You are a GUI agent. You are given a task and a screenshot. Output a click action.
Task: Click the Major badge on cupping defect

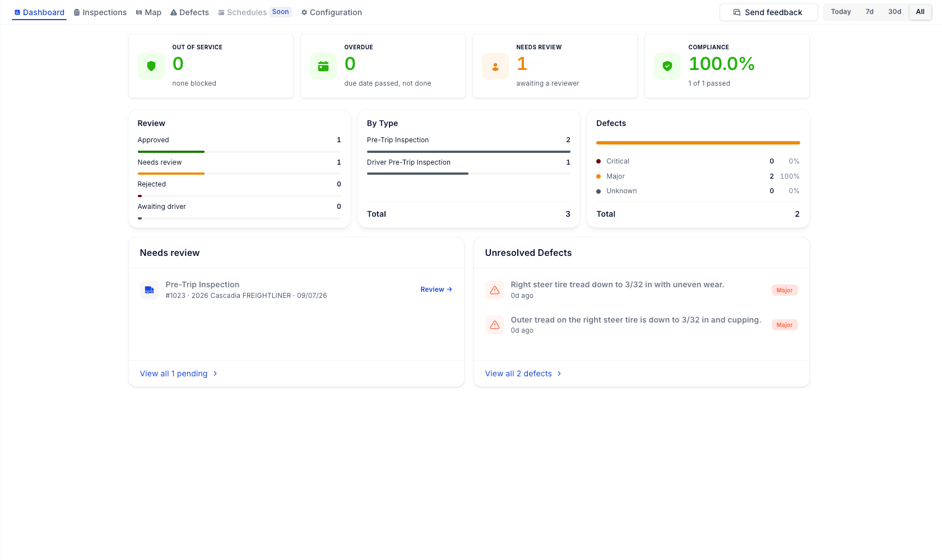[x=785, y=325]
